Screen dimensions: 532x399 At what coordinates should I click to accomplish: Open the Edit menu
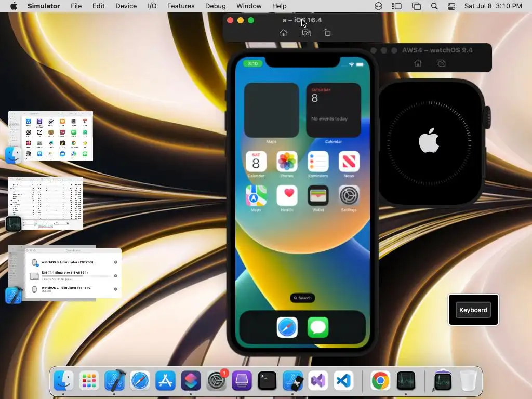(98, 6)
